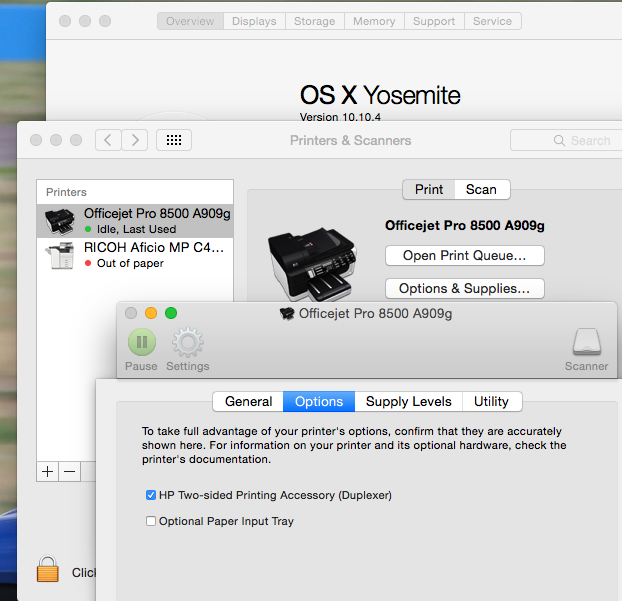Open the Overview tab in About This Mac
The image size is (622, 601).
pyautogui.click(x=190, y=21)
